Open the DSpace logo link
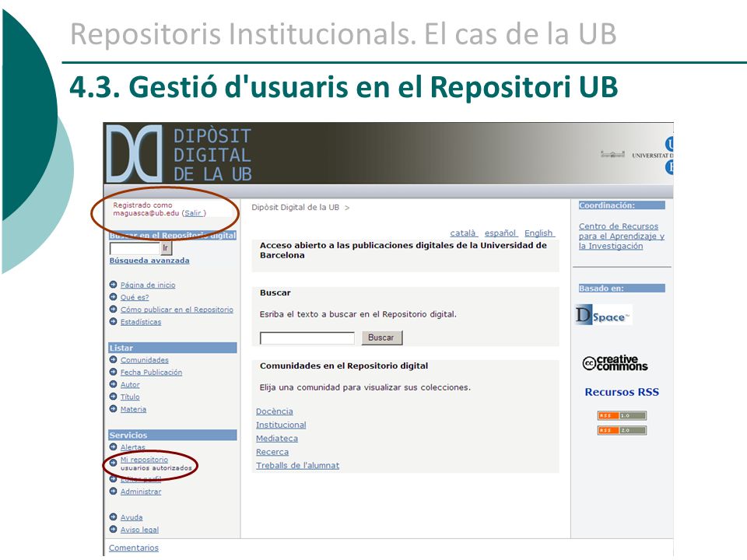This screenshot has width=747, height=560. [x=603, y=315]
